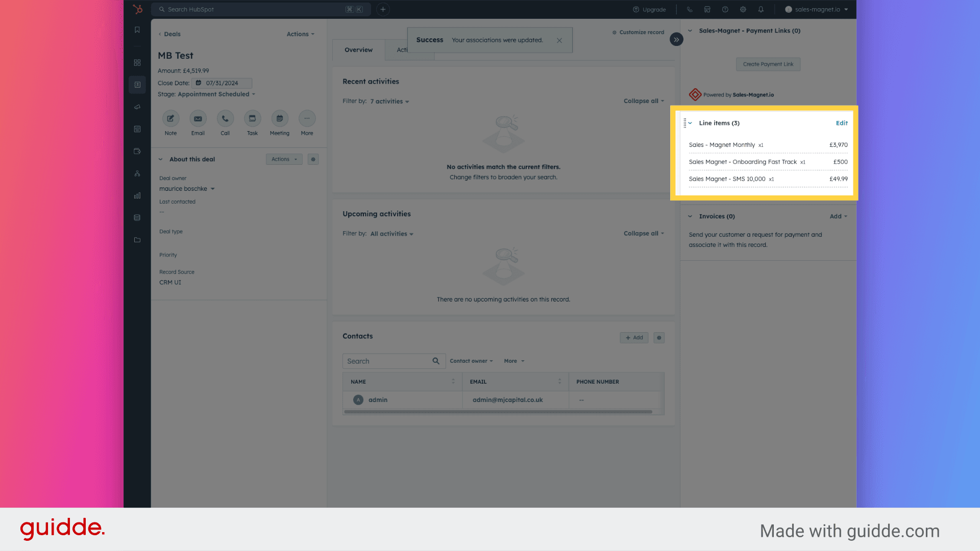Create a Note on the deal
Image resolution: width=980 pixels, height=551 pixels.
tap(170, 118)
